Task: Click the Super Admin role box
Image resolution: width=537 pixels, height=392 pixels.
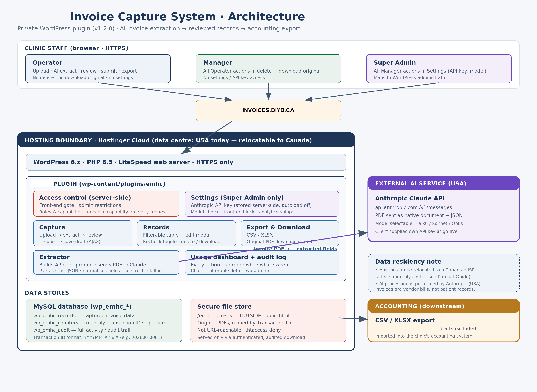Action: 439,69
